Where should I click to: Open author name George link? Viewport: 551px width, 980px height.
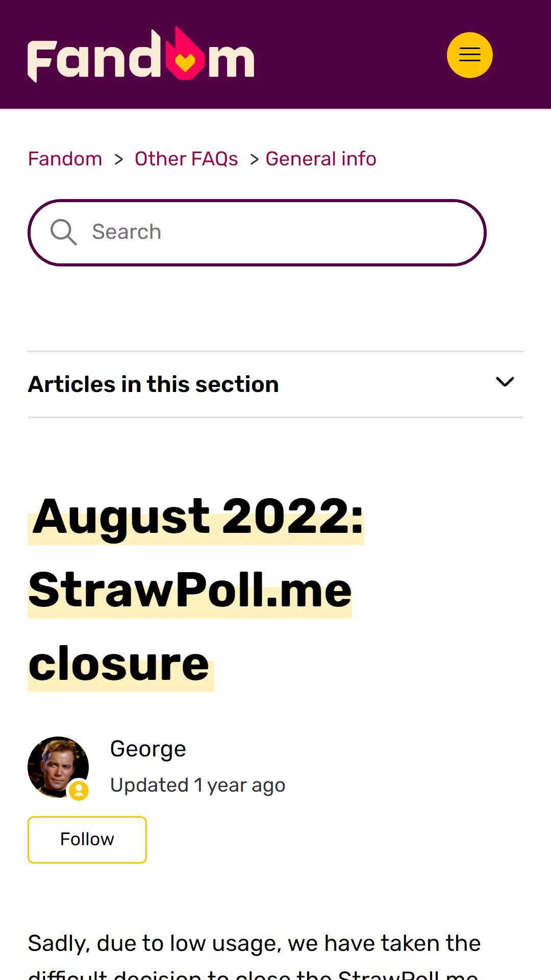(148, 749)
